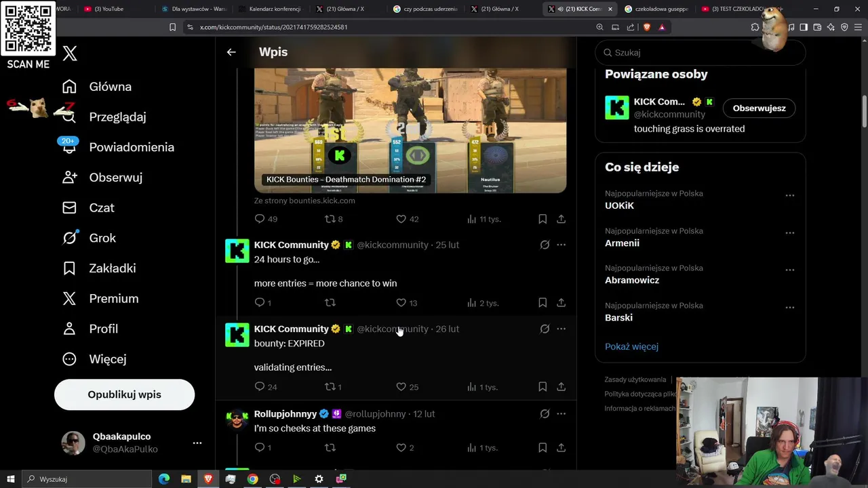This screenshot has width=868, height=488.
Task: Open Microsoft Edge from taskbar
Action: [164, 479]
